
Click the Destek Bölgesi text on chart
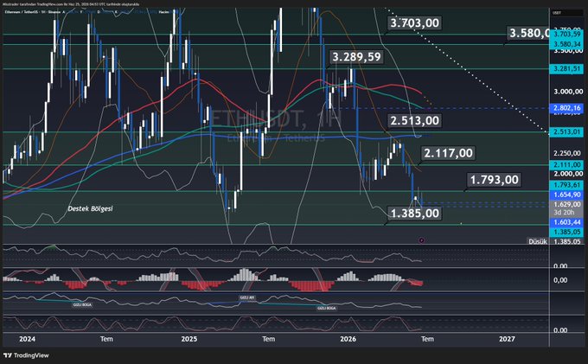click(91, 208)
